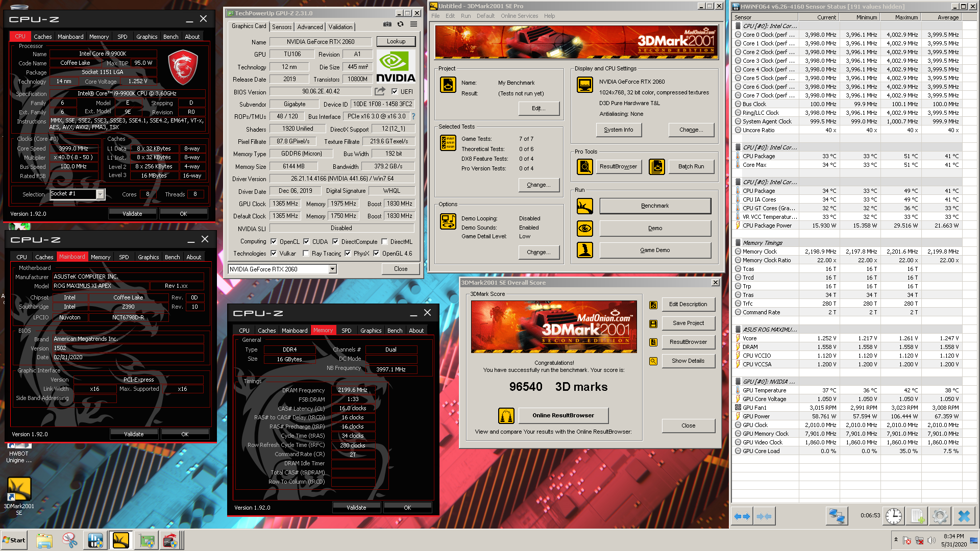This screenshot has height=551, width=980.
Task: Open SPD tab in top CPU-Z window
Action: click(122, 37)
